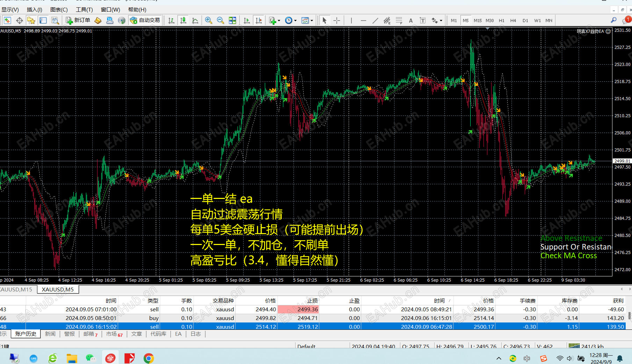The height and width of the screenshot is (364, 632).
Task: Open Google Chrome from the taskbar
Action: pyautogui.click(x=149, y=358)
